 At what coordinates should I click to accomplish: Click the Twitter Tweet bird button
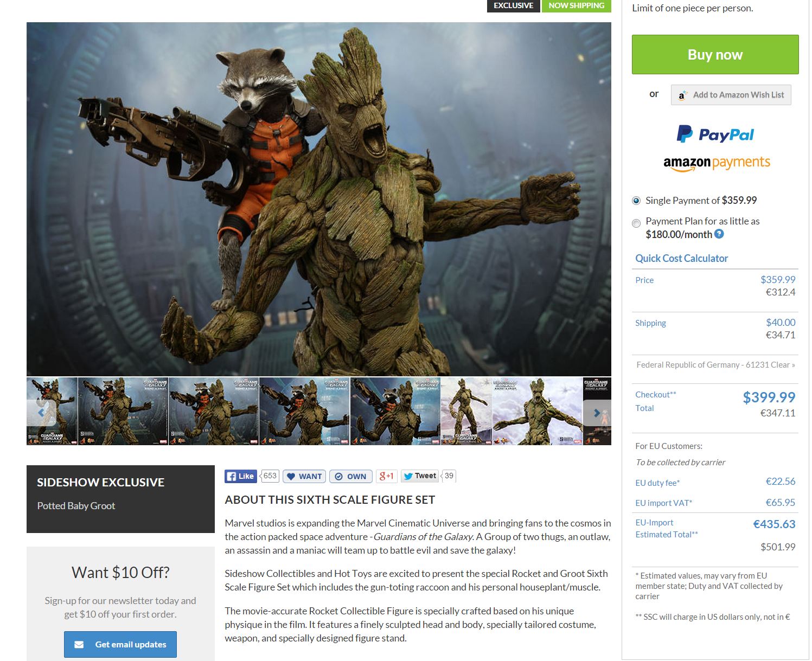pos(420,476)
